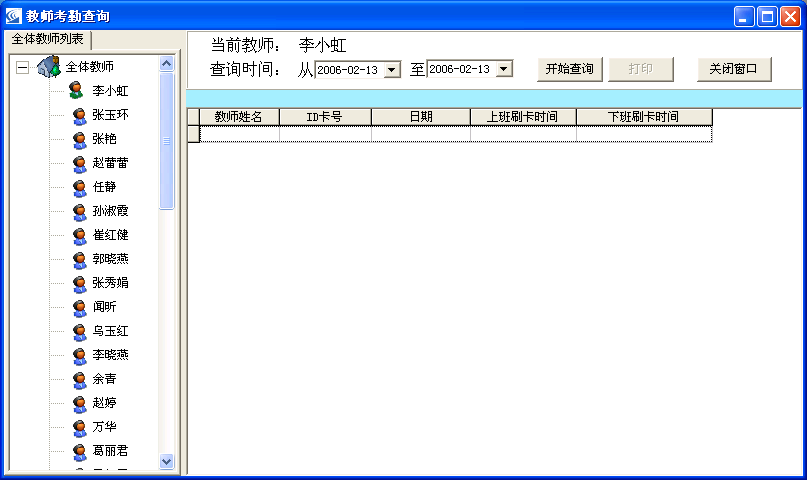
Task: Click the person icon next to 余青
Action: point(79,380)
